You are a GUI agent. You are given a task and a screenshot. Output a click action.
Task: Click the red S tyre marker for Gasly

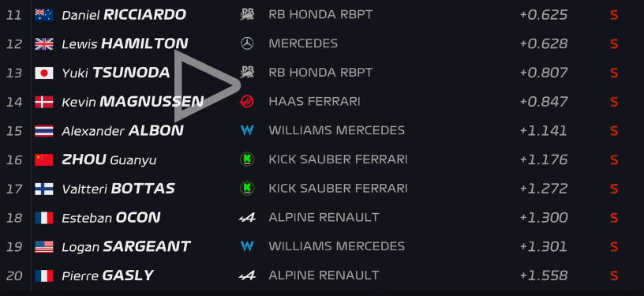614,275
